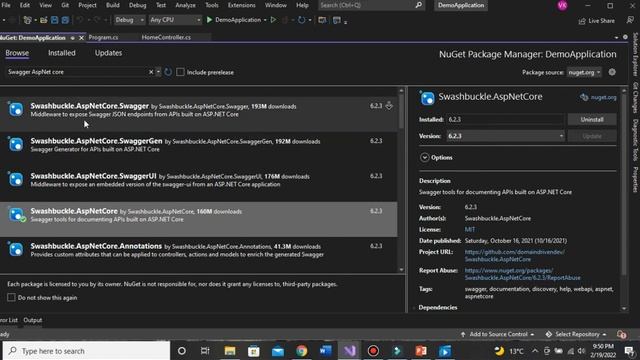Switch to the Program.cs tab
The height and width of the screenshot is (360, 640).
tap(103, 37)
